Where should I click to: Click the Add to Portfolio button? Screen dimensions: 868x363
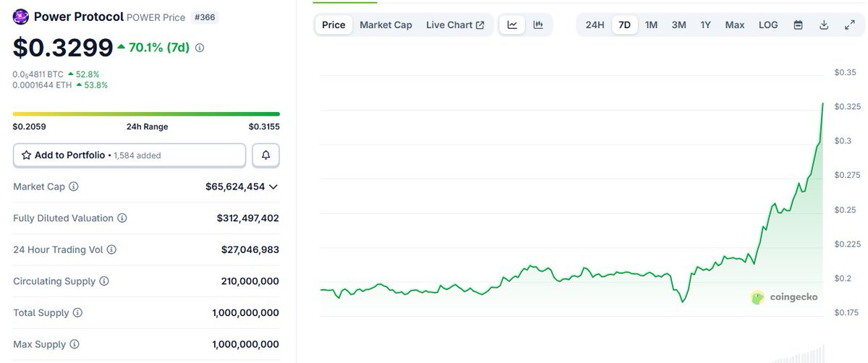129,155
